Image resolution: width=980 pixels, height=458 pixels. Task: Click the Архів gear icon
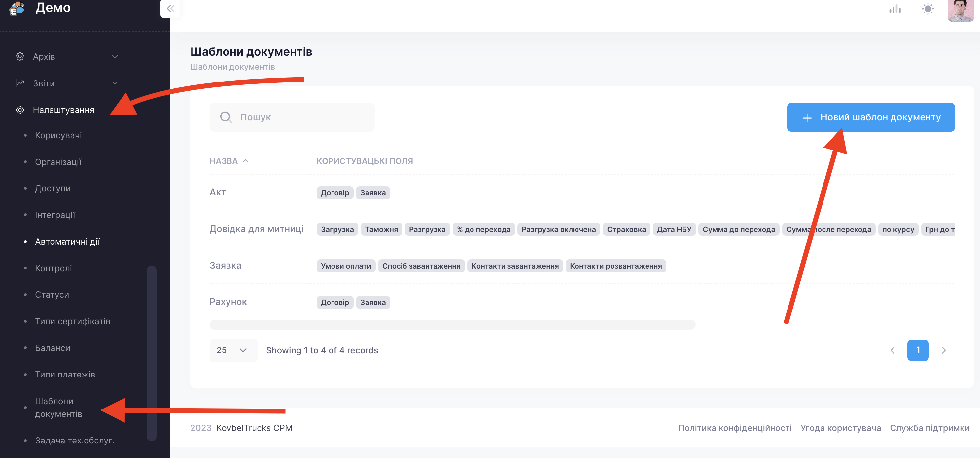pos(20,57)
